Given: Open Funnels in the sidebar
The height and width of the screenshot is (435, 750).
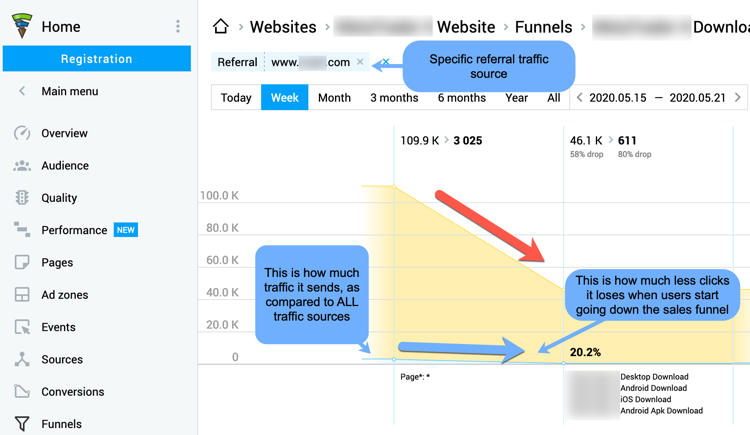Looking at the screenshot, I should tap(62, 424).
